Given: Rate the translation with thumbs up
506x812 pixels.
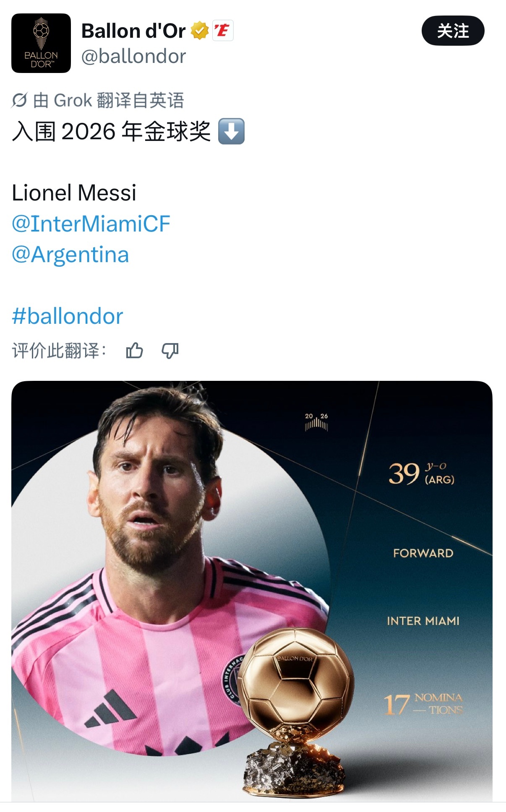Looking at the screenshot, I should 135,351.
